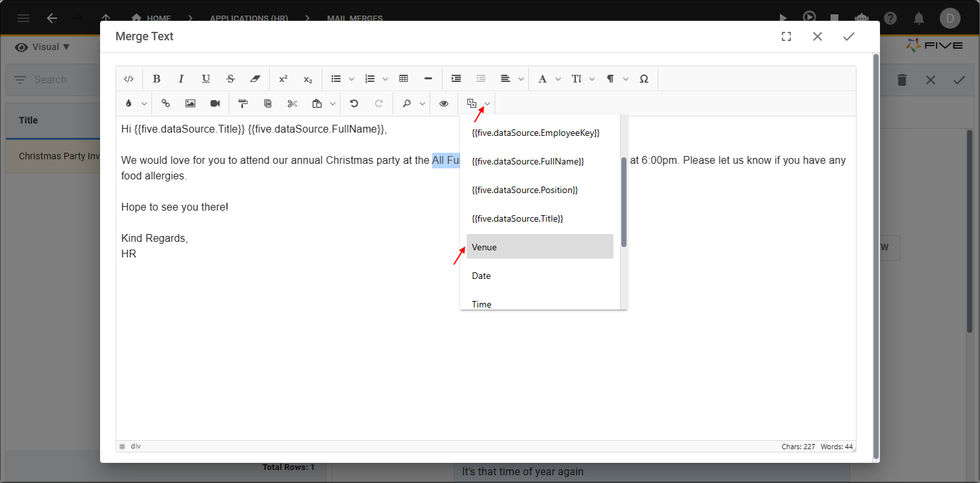Click the format painter icon

(x=243, y=103)
